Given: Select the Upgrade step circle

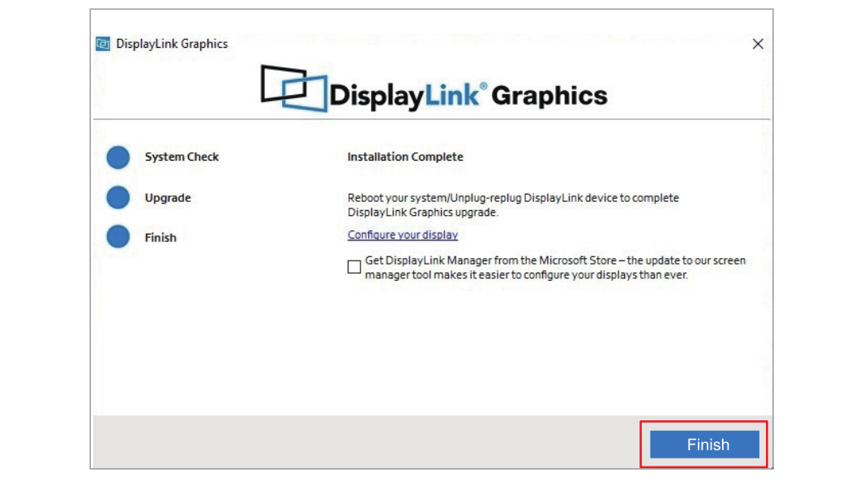Looking at the screenshot, I should click(118, 197).
